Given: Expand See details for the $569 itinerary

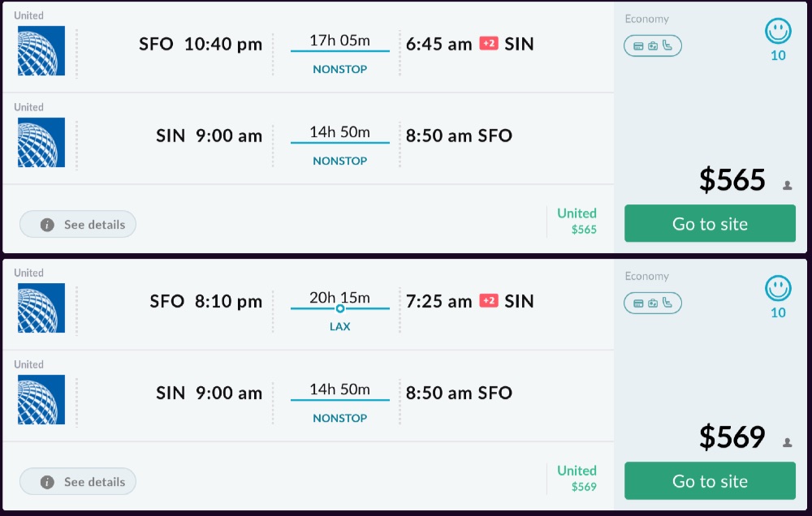Looking at the screenshot, I should pos(78,482).
